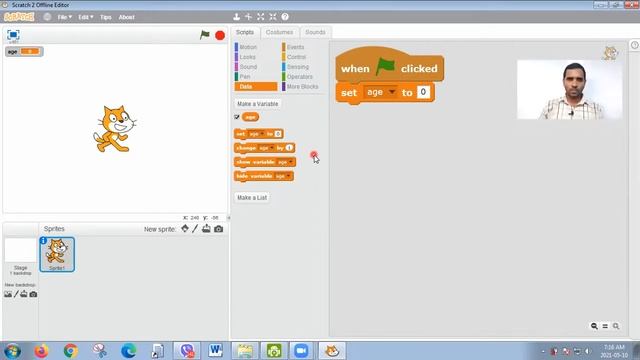Switch to the Sounds tab
This screenshot has width=640, height=360.
point(315,32)
